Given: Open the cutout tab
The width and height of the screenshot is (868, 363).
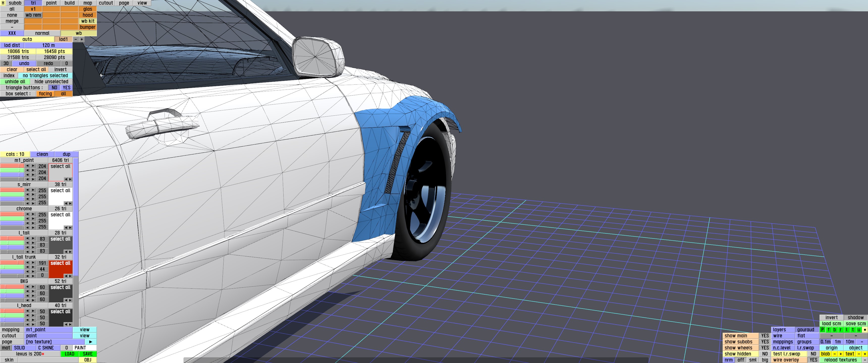Looking at the screenshot, I should coord(106,3).
